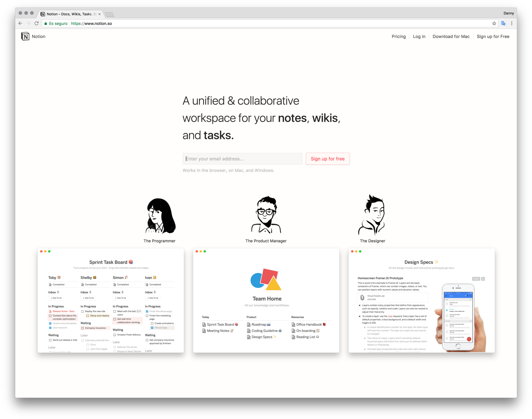This screenshot has width=532, height=419.
Task: Click the phone mockup image
Action: tap(460, 318)
